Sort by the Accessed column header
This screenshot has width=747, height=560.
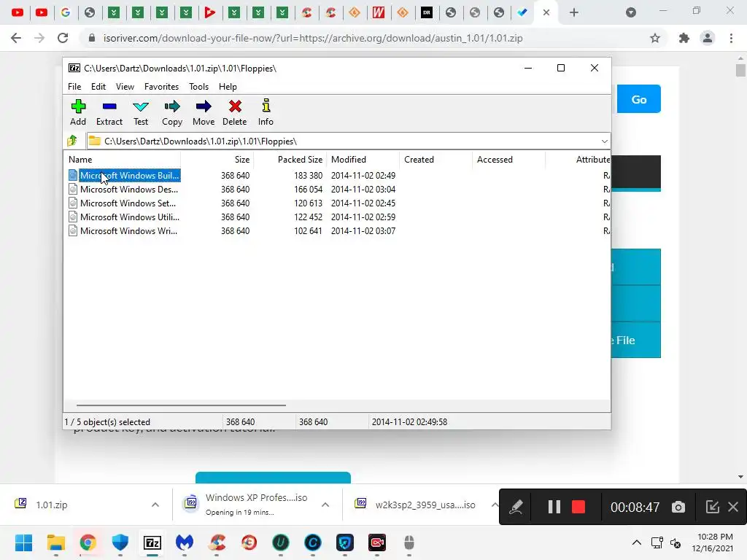point(508,160)
